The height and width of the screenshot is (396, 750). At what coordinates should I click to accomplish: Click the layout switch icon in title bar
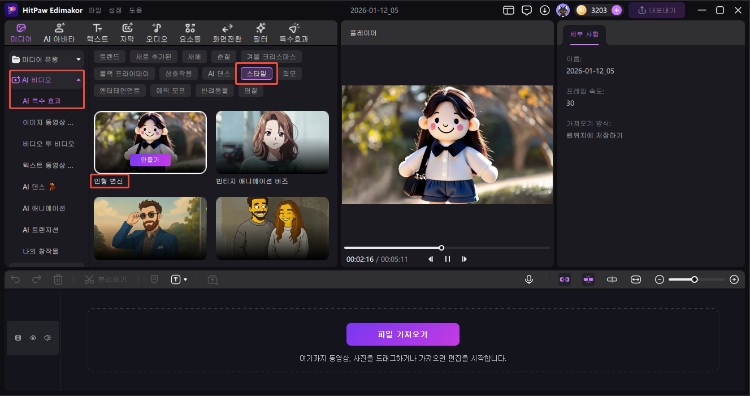tap(508, 10)
